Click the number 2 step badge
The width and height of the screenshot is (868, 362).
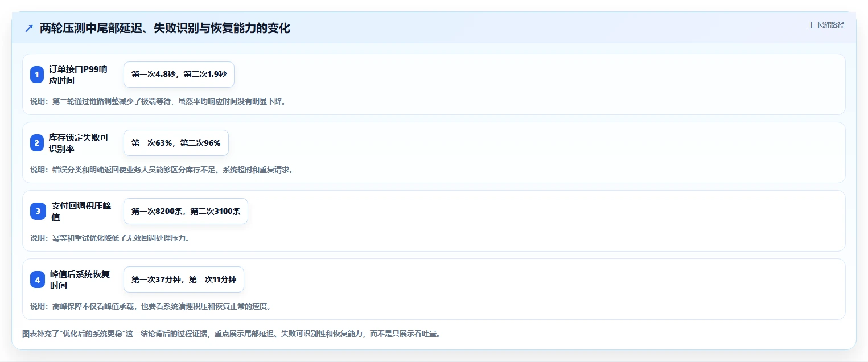coord(37,143)
